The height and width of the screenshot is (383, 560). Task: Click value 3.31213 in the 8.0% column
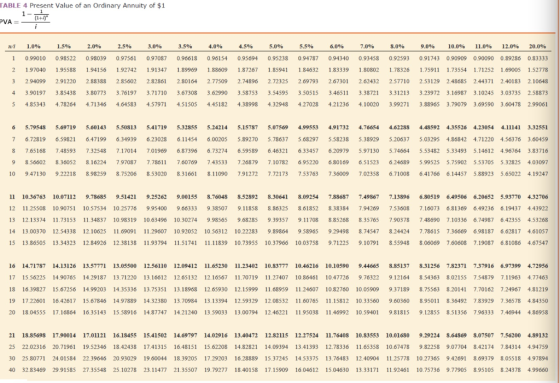coord(399,93)
